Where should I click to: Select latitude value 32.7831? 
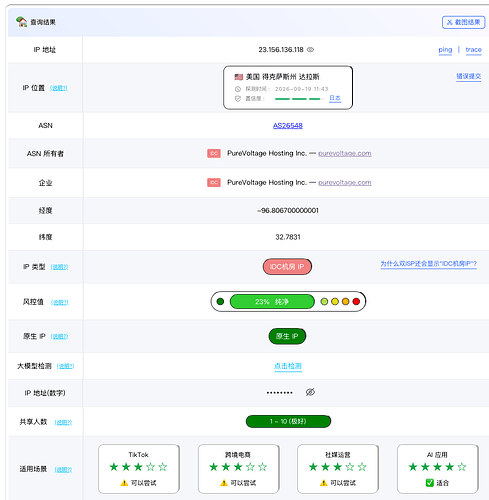click(288, 237)
